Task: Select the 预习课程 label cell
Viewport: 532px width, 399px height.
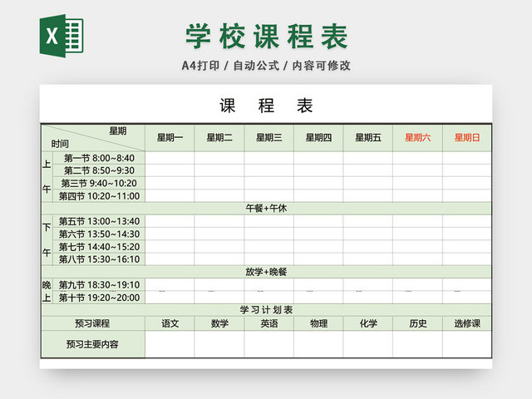Action: click(93, 323)
